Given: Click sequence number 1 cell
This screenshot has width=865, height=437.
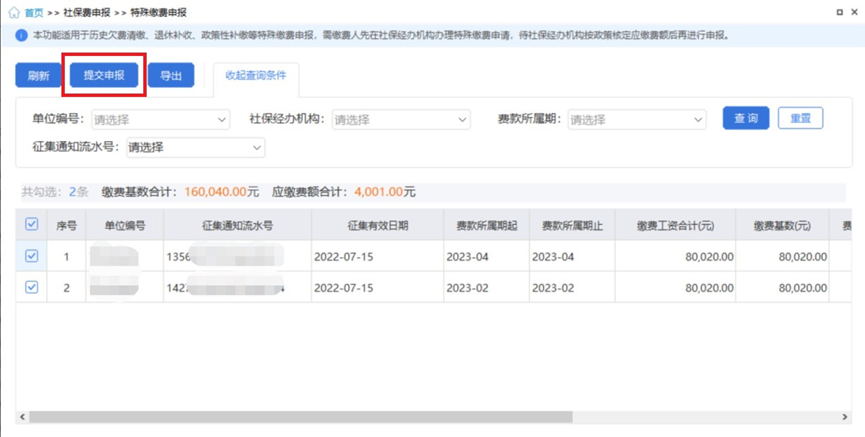Looking at the screenshot, I should click(x=66, y=257).
